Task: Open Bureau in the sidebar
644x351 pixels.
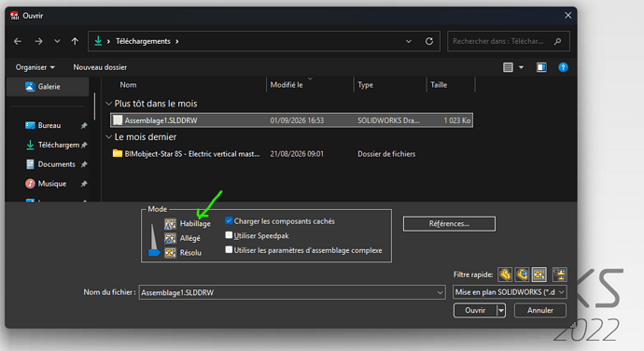Action: tap(49, 125)
